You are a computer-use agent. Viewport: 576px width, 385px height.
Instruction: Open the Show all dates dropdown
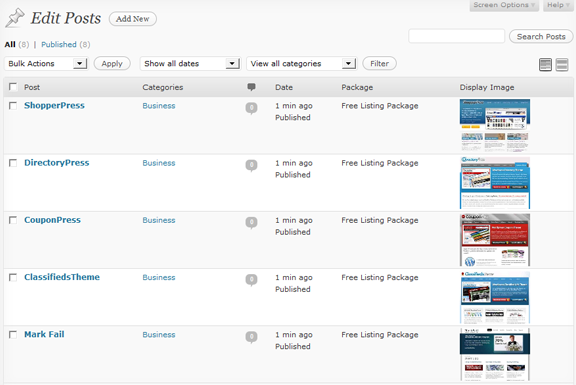[x=190, y=64]
